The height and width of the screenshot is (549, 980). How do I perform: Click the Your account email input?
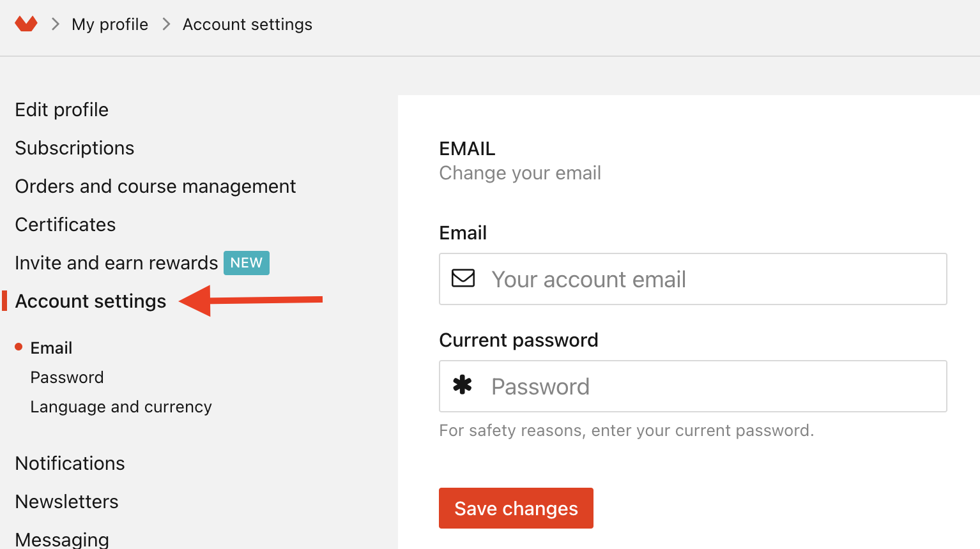(693, 279)
